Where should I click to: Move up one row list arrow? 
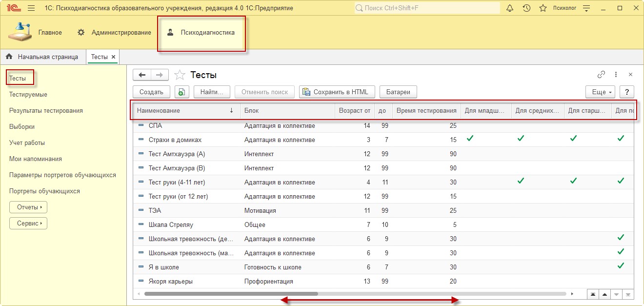[604, 294]
